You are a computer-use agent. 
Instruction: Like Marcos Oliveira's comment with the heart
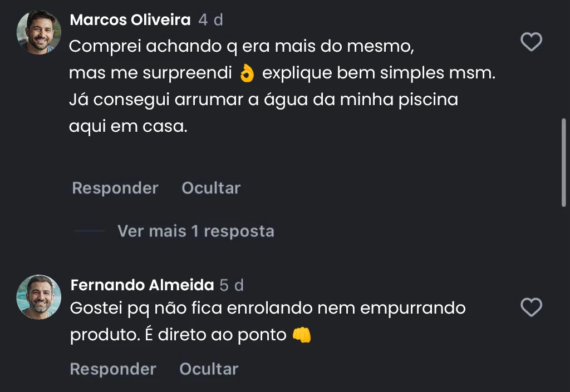point(531,42)
